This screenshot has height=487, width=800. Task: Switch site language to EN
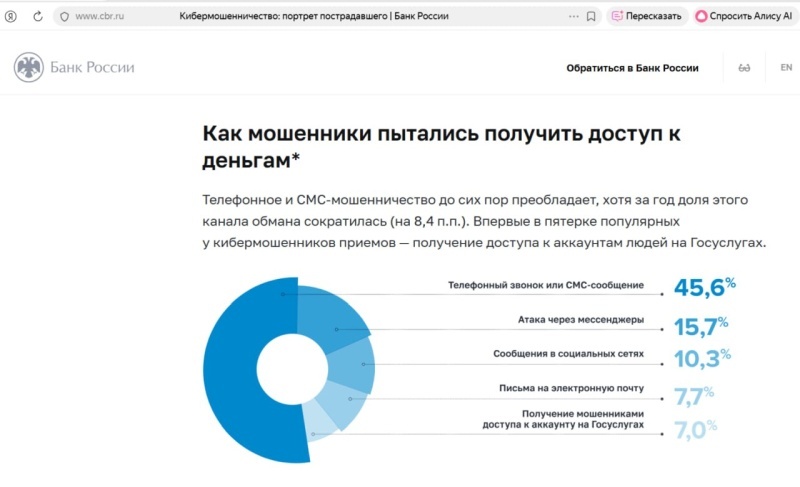click(786, 67)
